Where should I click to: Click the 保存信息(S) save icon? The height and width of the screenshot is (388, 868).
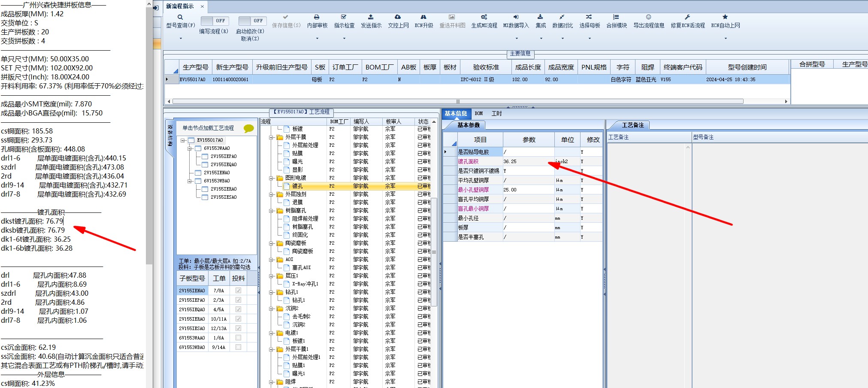point(286,17)
